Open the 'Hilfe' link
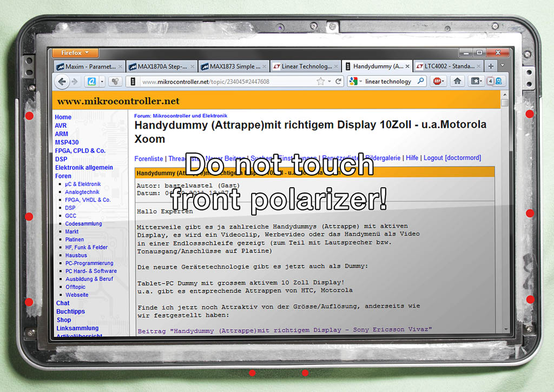554x392 pixels. (x=412, y=158)
